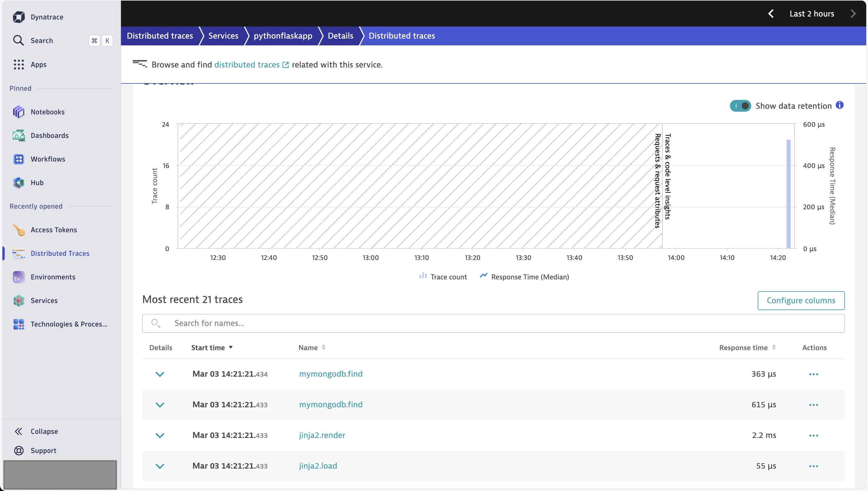The height and width of the screenshot is (491, 868).
Task: Open the Dynatrace Search
Action: (41, 40)
